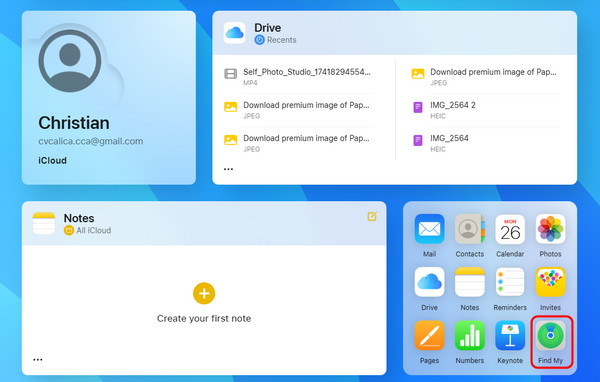Image resolution: width=600 pixels, height=382 pixels.
Task: Open the Keynote app icon
Action: coord(510,335)
